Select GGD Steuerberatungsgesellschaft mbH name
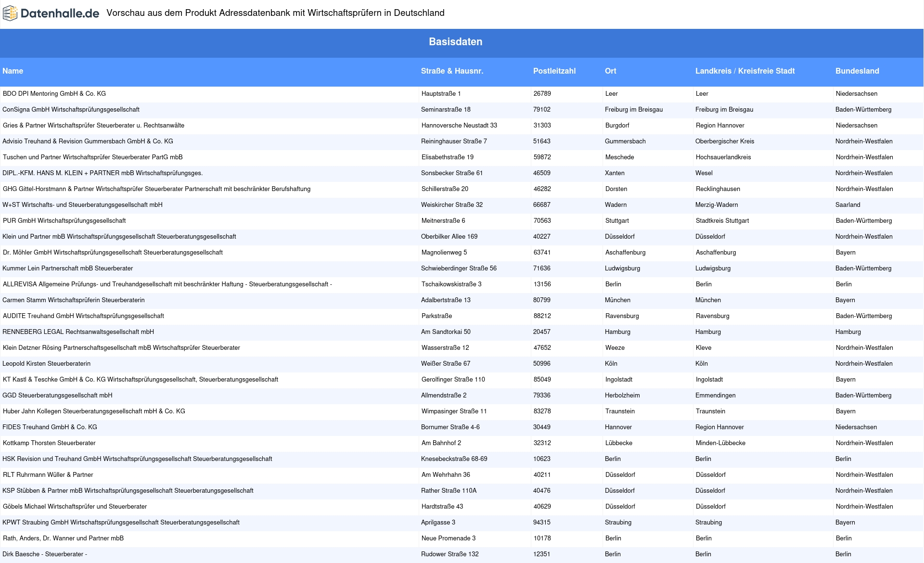This screenshot has height=563, width=924. pyautogui.click(x=57, y=396)
